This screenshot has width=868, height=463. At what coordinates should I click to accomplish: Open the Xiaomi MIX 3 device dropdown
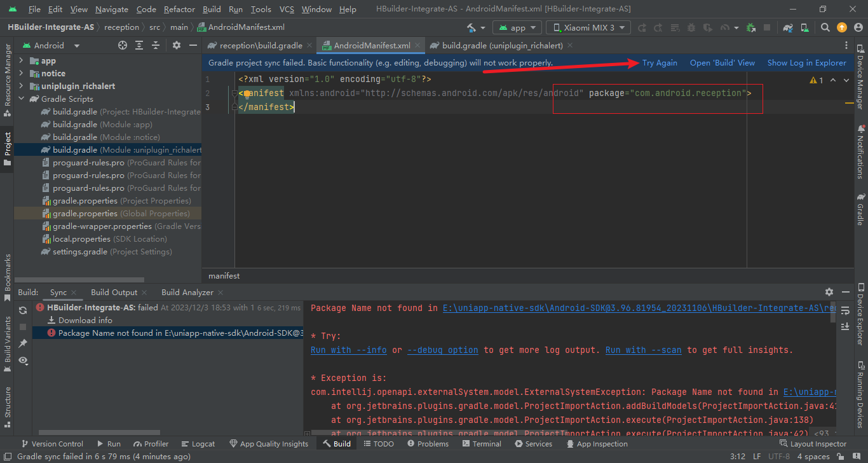pos(588,28)
